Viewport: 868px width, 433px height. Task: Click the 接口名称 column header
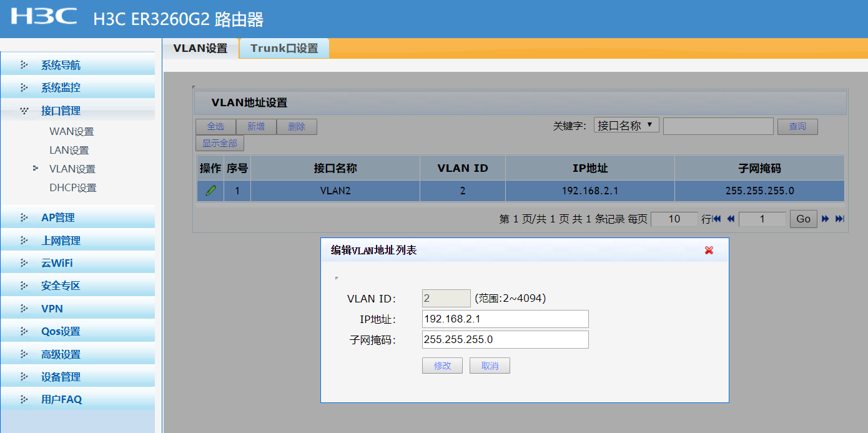pos(335,168)
